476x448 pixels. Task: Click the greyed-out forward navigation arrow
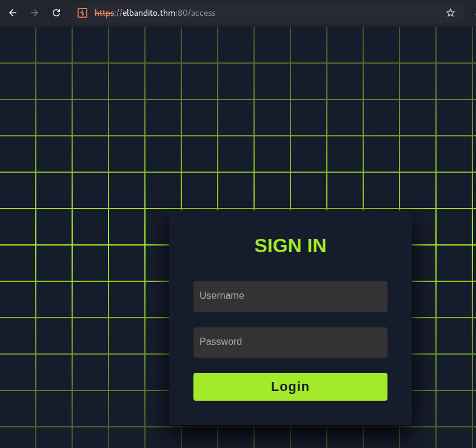35,13
